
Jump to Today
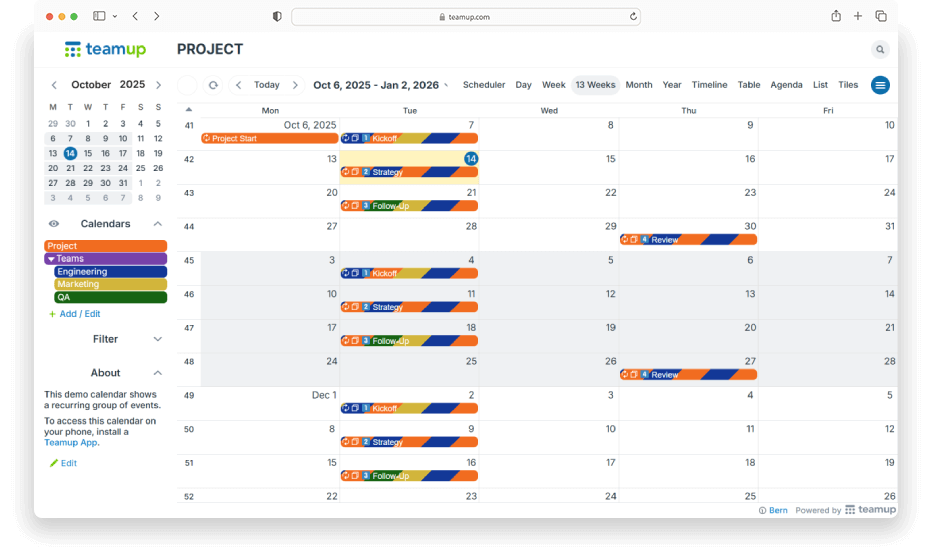pos(267,85)
